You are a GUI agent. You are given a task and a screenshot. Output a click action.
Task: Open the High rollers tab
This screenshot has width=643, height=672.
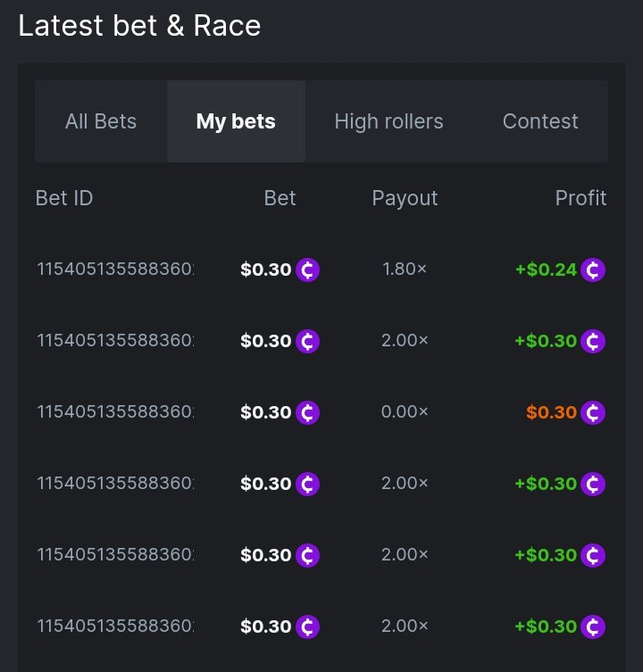(x=388, y=121)
